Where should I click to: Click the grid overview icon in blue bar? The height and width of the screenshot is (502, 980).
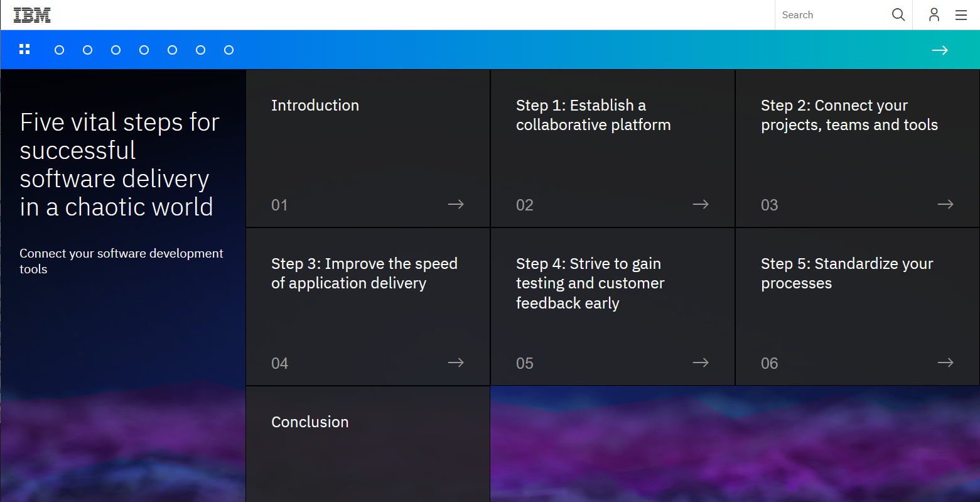(24, 50)
